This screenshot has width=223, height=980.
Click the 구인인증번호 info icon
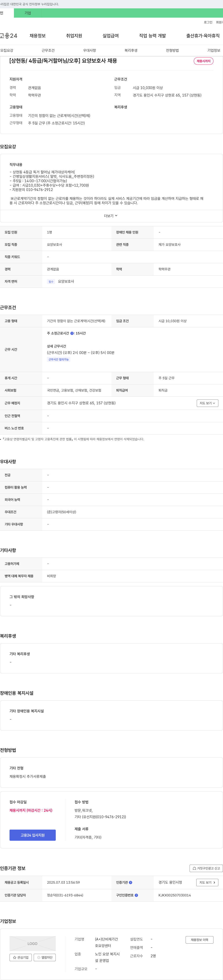click(x=137, y=895)
